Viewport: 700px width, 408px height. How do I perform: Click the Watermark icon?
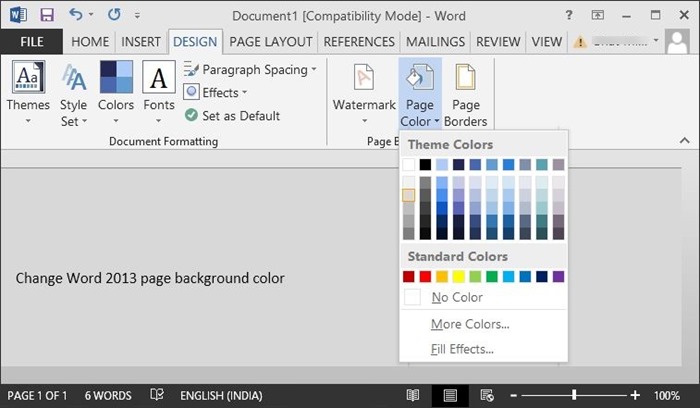point(364,79)
